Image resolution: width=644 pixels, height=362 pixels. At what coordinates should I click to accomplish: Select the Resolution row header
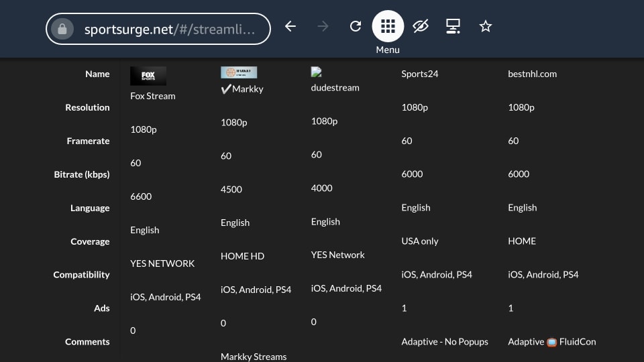pos(87,107)
